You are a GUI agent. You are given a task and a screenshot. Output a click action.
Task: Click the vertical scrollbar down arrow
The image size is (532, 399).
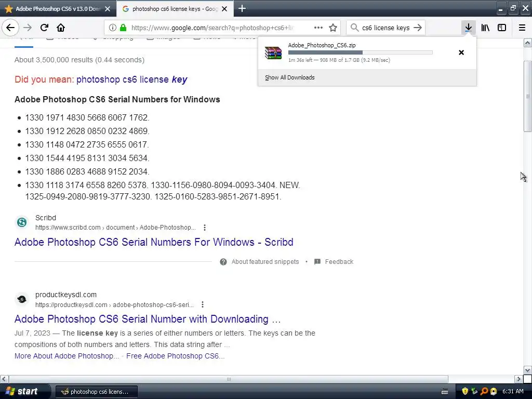[527, 370]
